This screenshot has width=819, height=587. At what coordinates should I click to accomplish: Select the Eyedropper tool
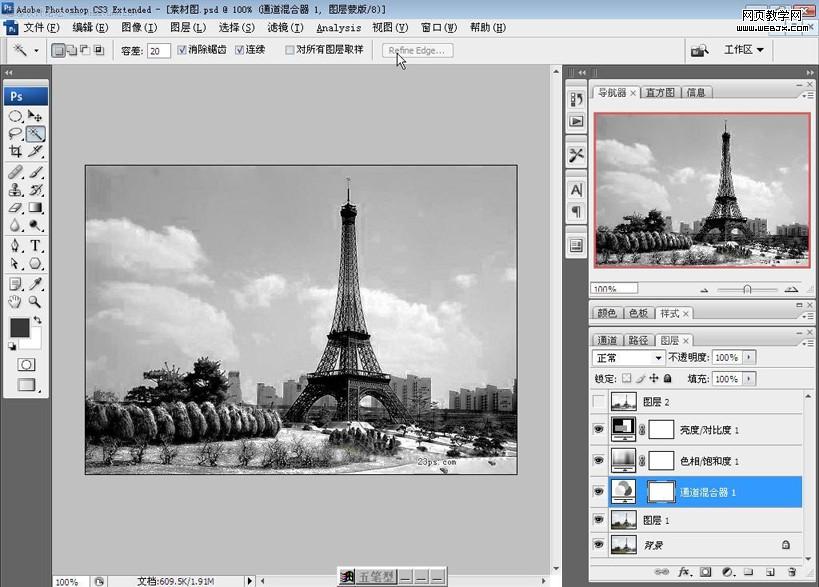35,284
